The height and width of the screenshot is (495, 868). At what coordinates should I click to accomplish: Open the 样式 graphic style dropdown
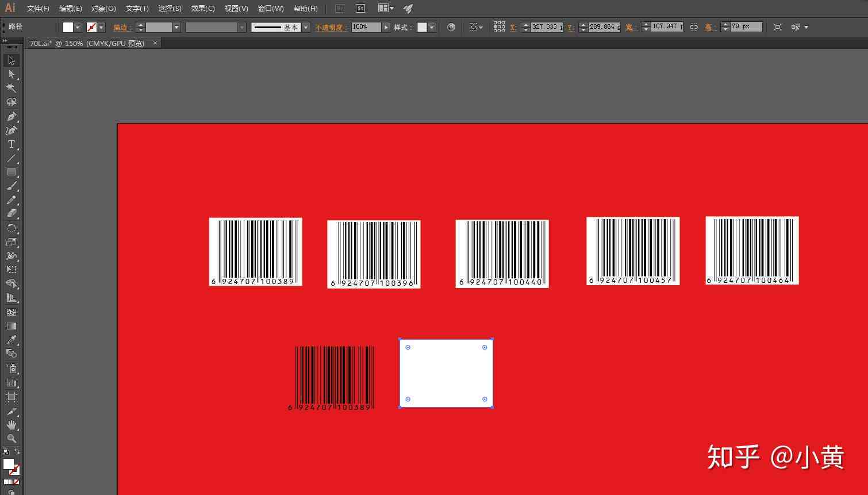click(432, 27)
